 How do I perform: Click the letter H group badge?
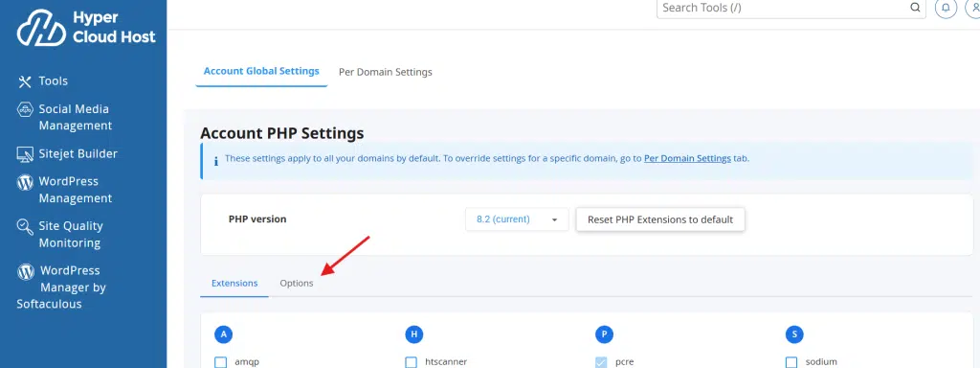pos(413,334)
